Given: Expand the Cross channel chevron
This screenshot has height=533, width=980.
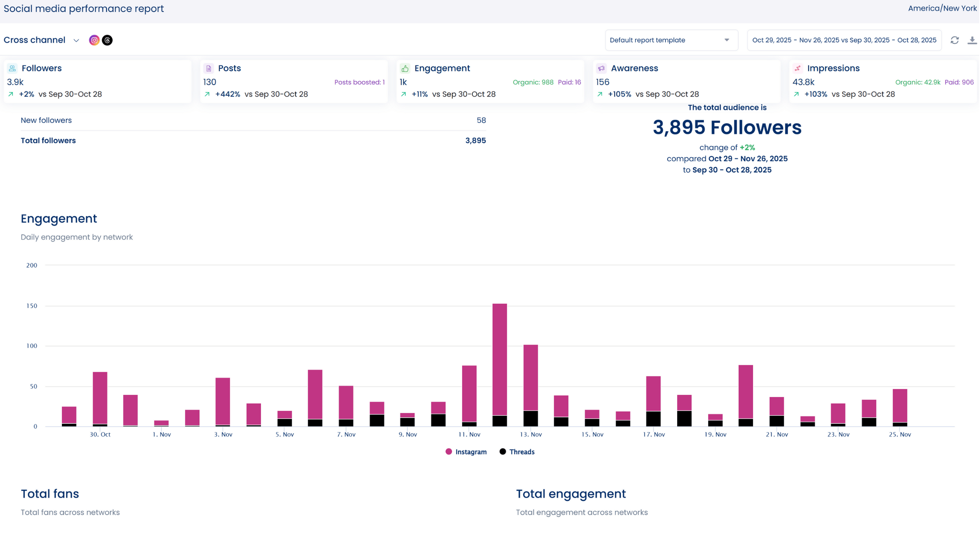Looking at the screenshot, I should 76,40.
